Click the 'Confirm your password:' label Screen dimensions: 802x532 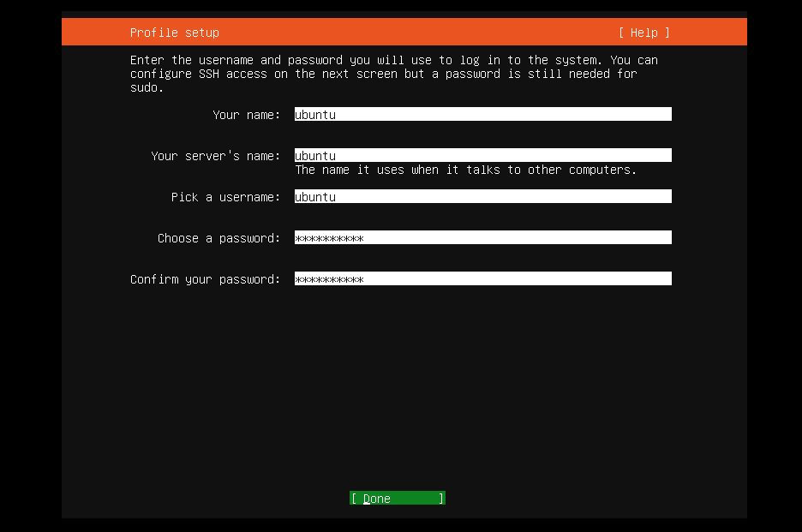205,279
